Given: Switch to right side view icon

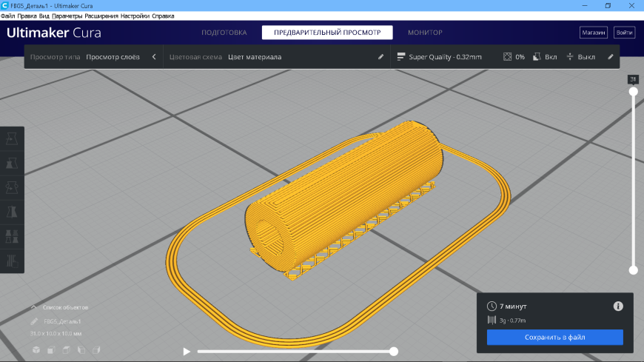Looking at the screenshot, I should pos(96,349).
